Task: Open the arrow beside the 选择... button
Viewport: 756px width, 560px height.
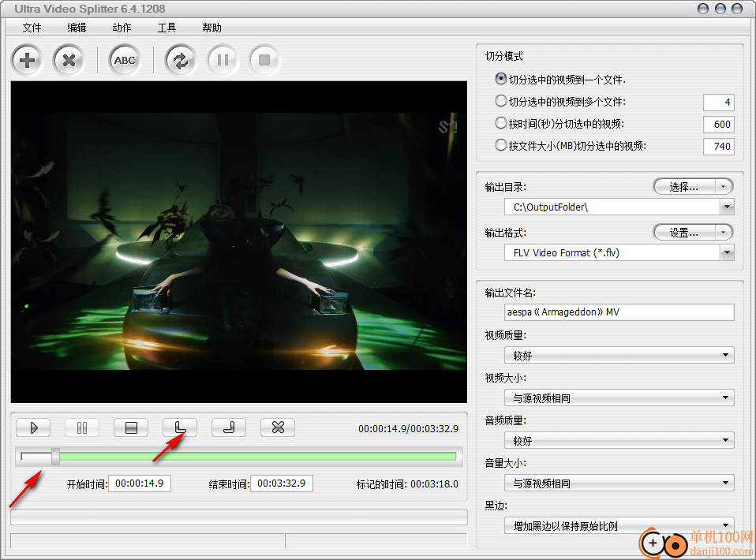Action: [723, 187]
